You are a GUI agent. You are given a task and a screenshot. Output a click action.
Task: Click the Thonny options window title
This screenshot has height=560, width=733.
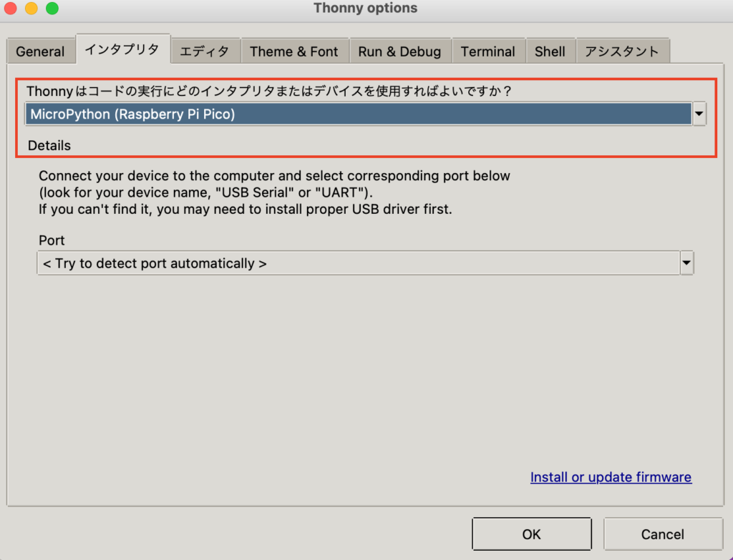coord(365,8)
